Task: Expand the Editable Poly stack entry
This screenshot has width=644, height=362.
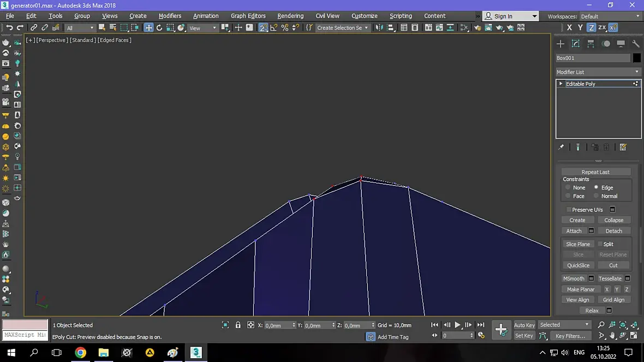Action: click(x=560, y=84)
